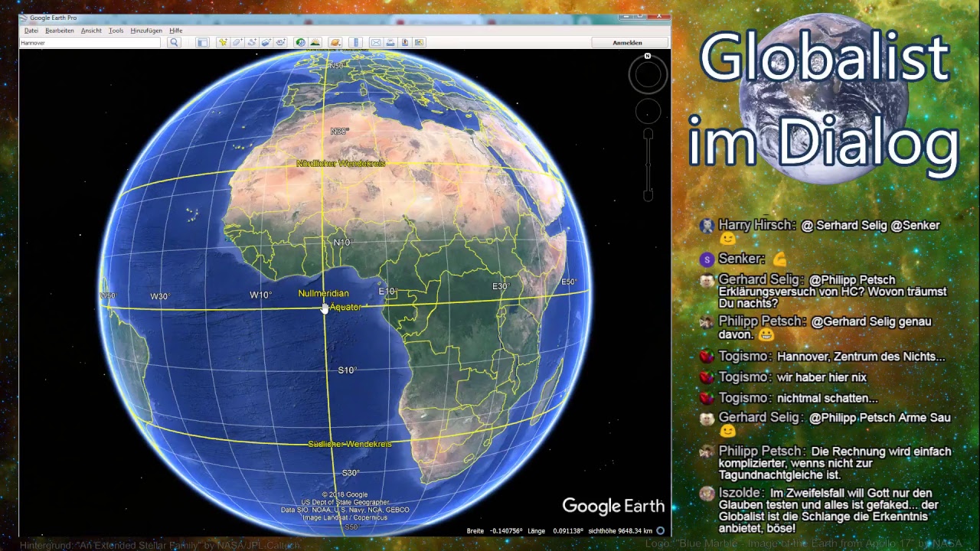Open the Datei menu

click(x=31, y=31)
